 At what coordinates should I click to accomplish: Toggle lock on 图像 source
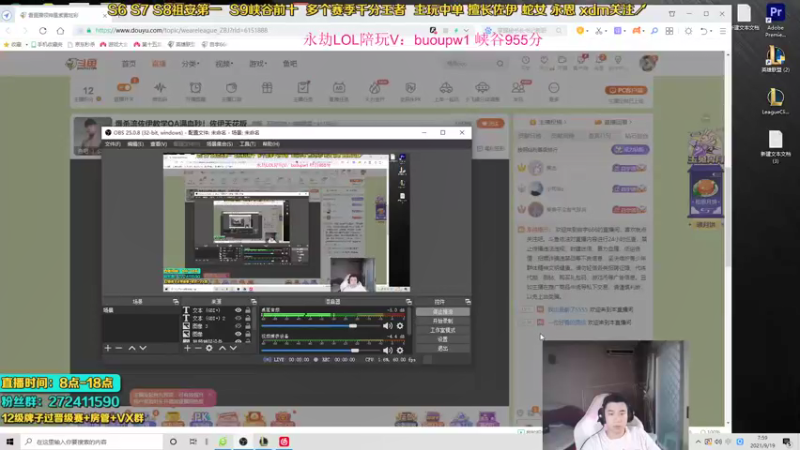(248, 334)
